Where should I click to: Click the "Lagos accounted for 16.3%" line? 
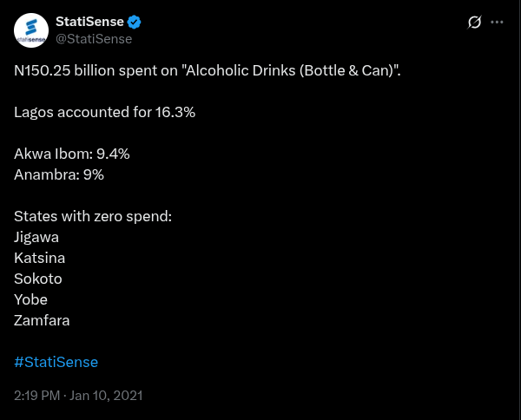[x=104, y=112]
